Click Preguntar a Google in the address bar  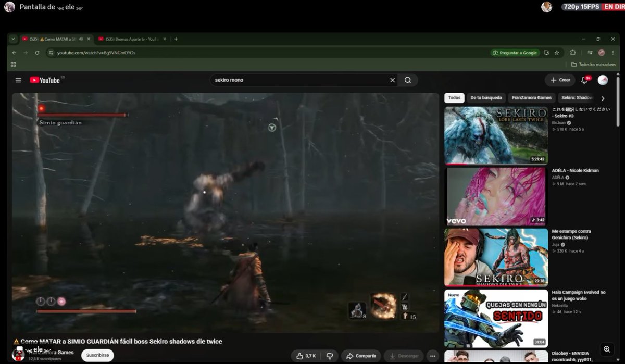[515, 53]
